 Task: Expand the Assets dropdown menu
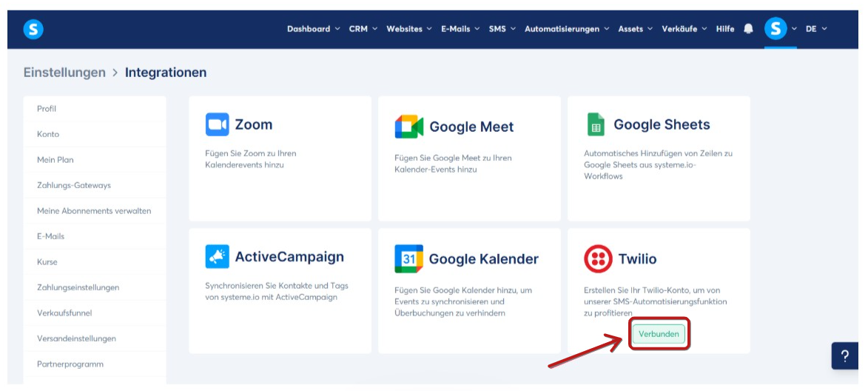pos(636,29)
